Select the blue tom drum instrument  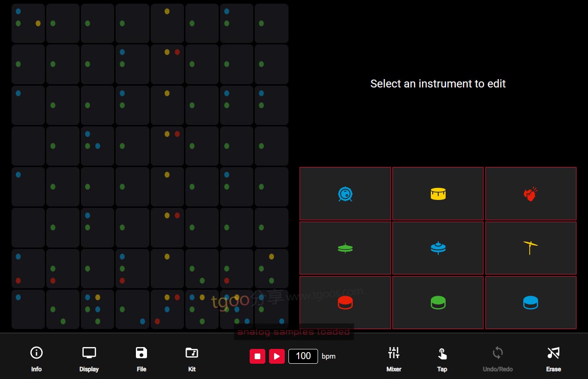coord(531,303)
